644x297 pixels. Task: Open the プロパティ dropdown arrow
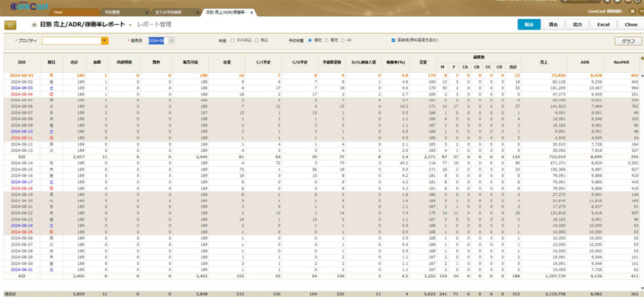105,41
